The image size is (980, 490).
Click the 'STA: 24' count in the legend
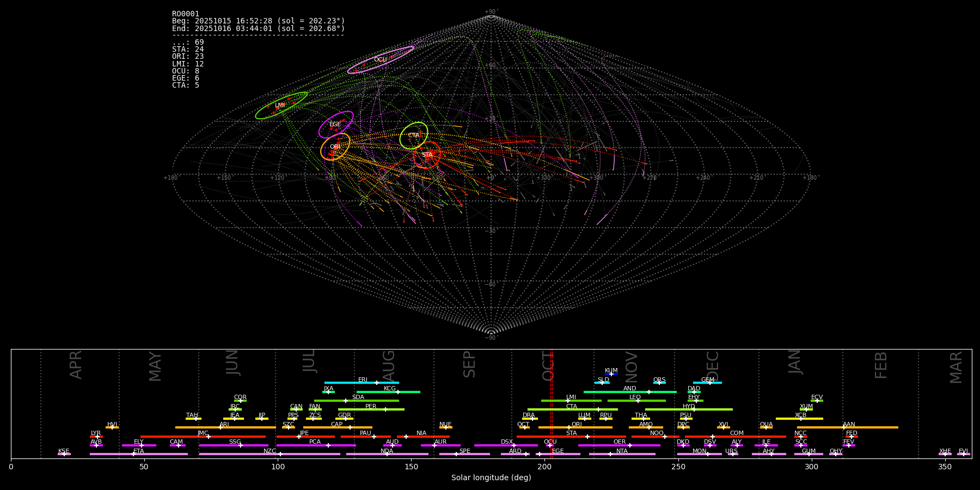click(188, 50)
